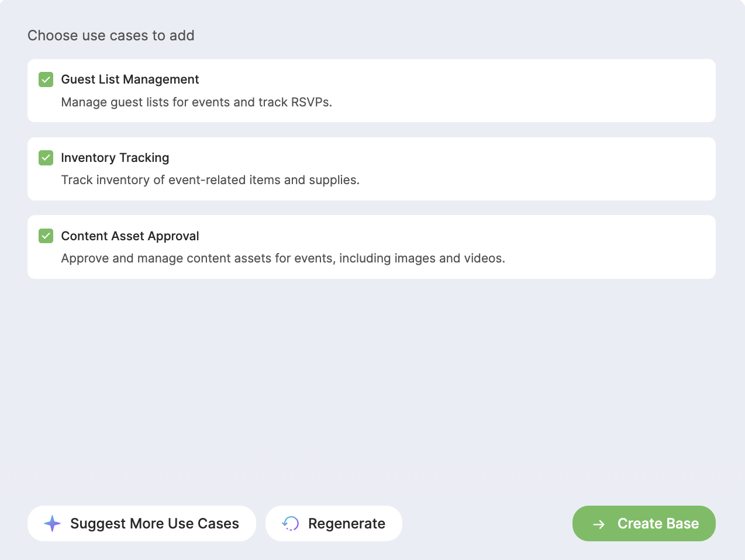The height and width of the screenshot is (560, 745).
Task: Click the Regenerate button text
Action: click(x=347, y=524)
